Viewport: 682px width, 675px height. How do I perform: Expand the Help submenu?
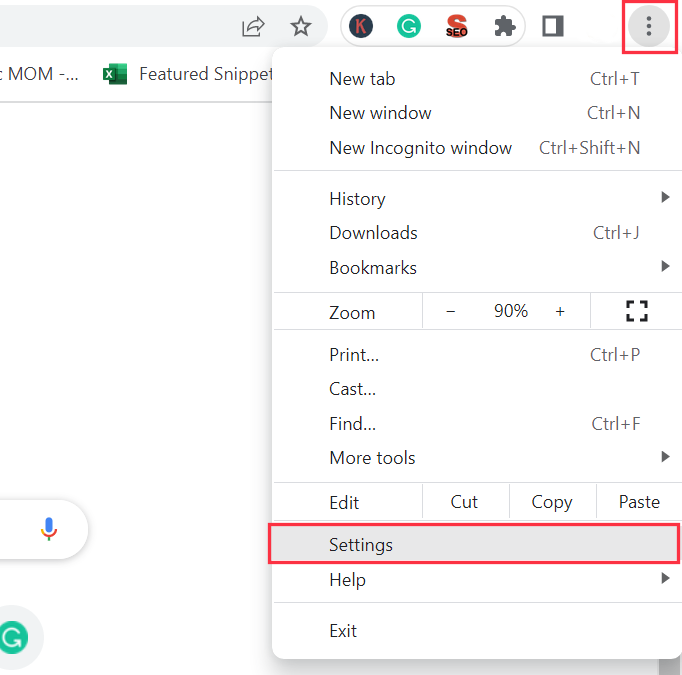478,580
